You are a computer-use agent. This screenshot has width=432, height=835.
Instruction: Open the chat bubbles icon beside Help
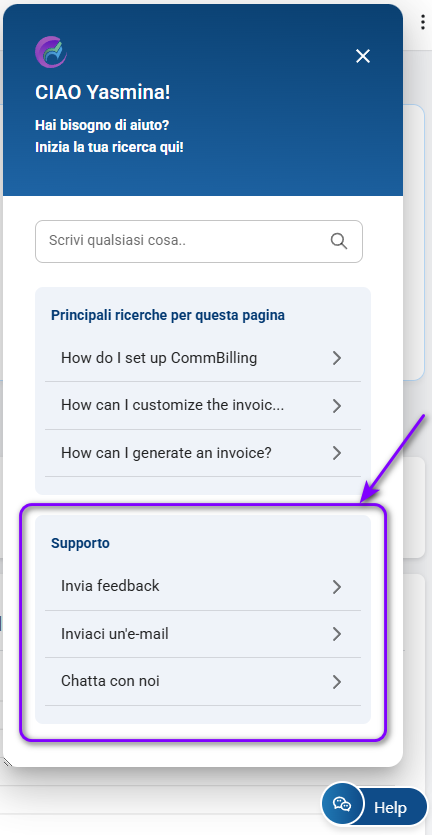coord(341,804)
